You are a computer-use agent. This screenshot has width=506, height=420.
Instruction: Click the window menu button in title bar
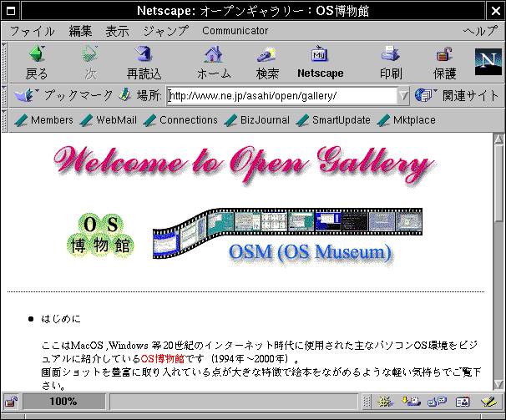click(x=11, y=11)
